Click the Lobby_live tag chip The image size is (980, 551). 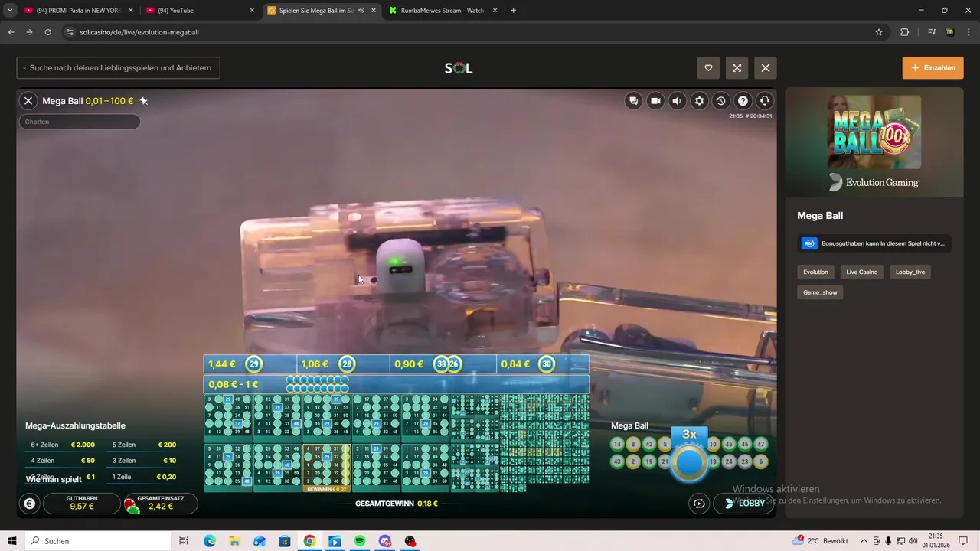(x=910, y=272)
